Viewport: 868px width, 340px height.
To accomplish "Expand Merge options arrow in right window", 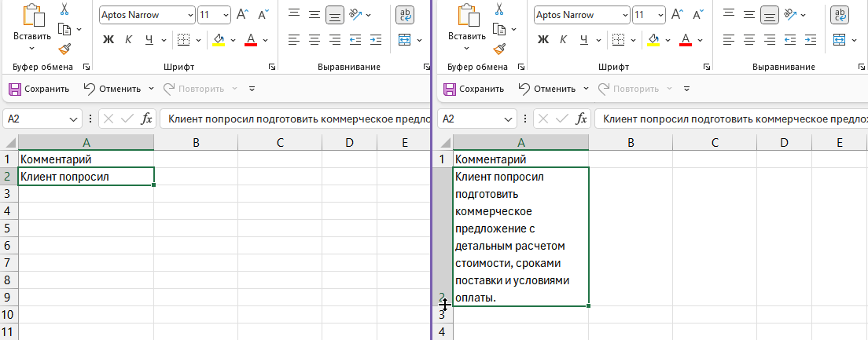I will coord(855,40).
